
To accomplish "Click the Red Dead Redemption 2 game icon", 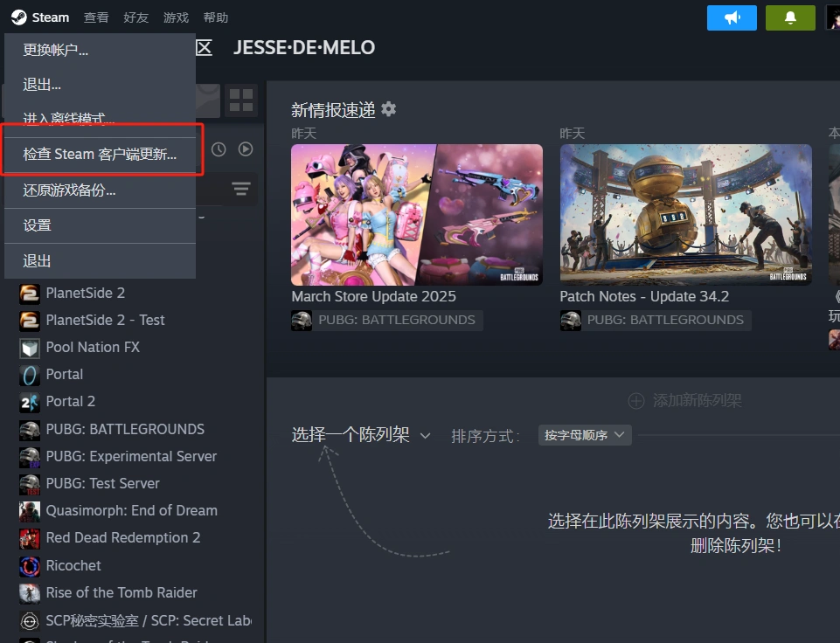I will [x=29, y=537].
